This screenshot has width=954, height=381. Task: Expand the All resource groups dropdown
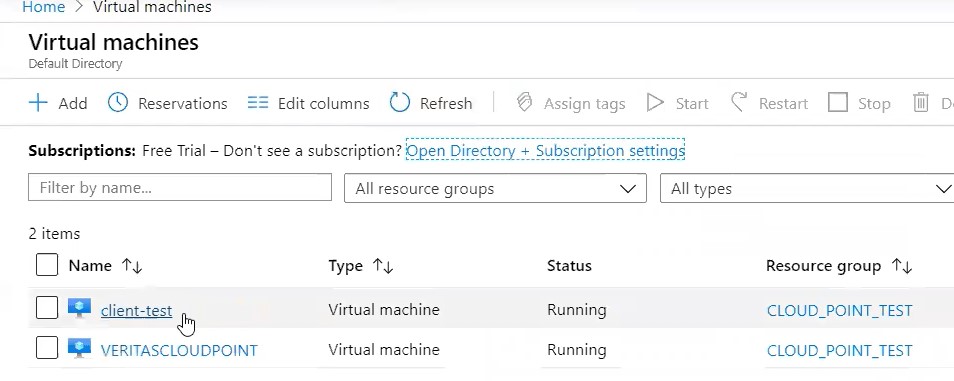495,189
